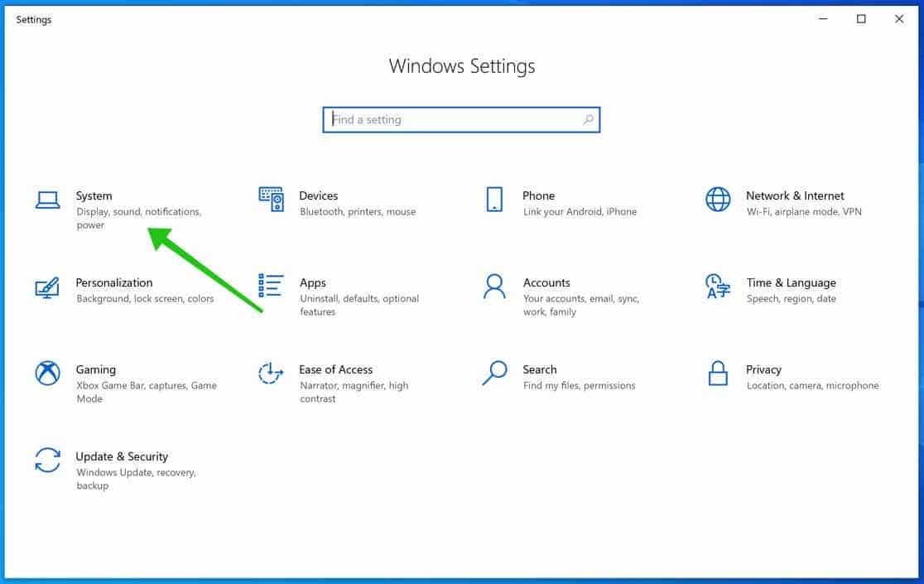Focus the Find a setting field
The width and height of the screenshot is (924, 584).
(x=461, y=119)
